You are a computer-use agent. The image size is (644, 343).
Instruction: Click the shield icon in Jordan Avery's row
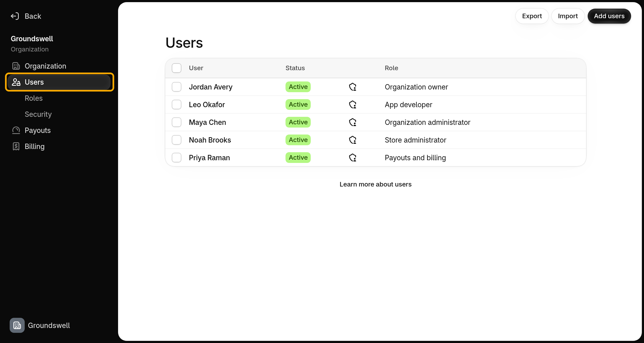(353, 87)
